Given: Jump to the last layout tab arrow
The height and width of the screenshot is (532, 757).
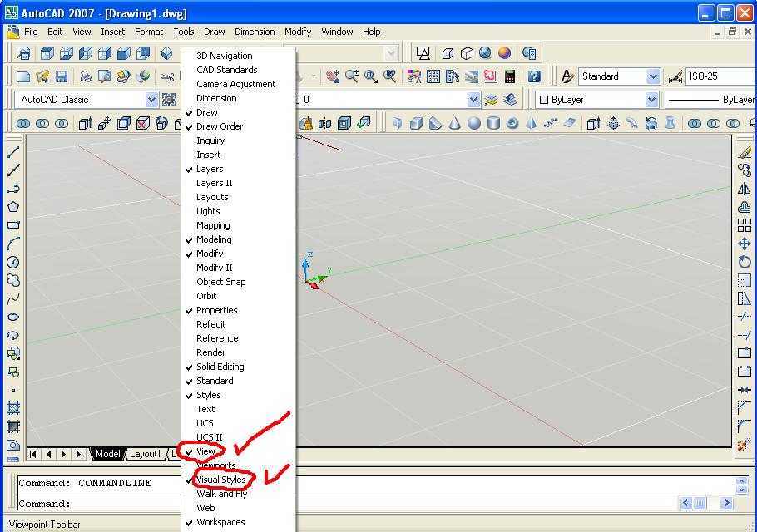Looking at the screenshot, I should pyautogui.click(x=80, y=454).
